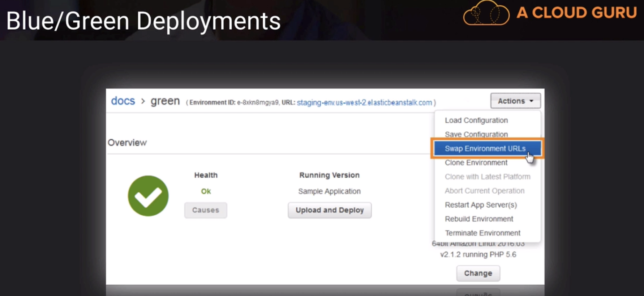Image resolution: width=644 pixels, height=296 pixels.
Task: Select Swap Environment URLs option
Action: click(485, 148)
